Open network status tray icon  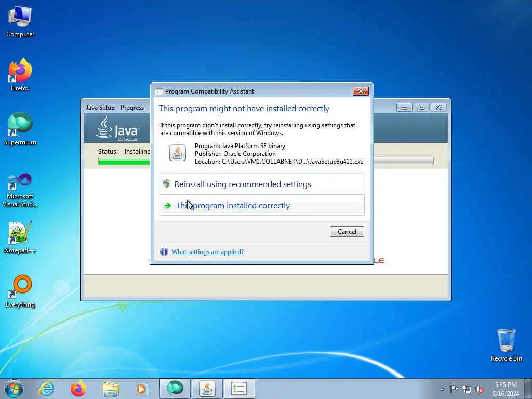[x=467, y=389]
